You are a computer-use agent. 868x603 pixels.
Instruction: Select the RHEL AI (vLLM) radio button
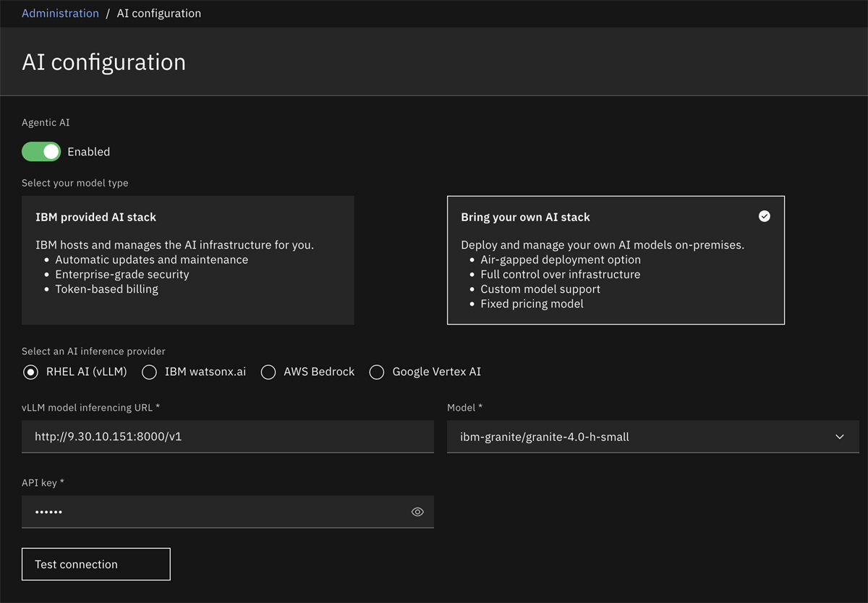[x=30, y=372]
